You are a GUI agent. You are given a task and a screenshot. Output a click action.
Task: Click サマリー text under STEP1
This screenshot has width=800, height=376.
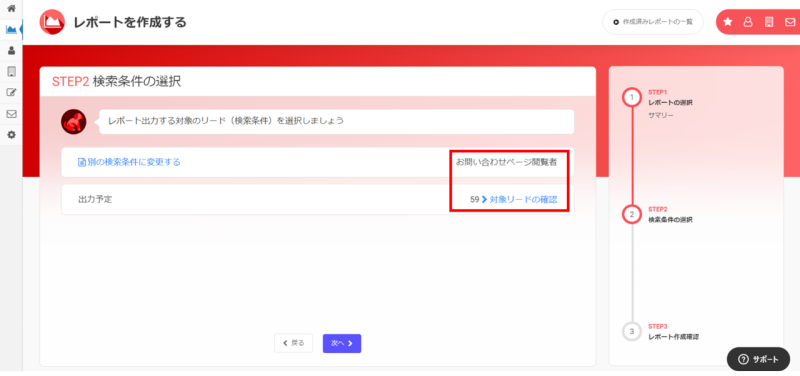point(661,115)
